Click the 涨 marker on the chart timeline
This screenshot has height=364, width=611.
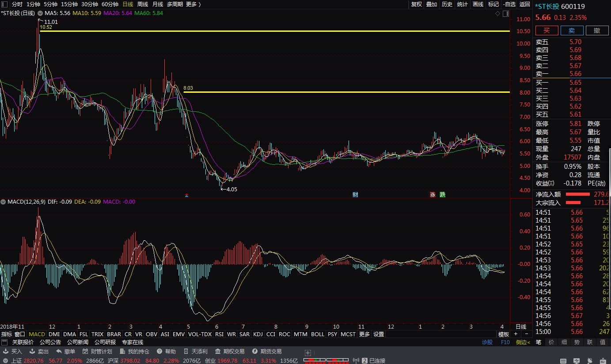coord(433,195)
